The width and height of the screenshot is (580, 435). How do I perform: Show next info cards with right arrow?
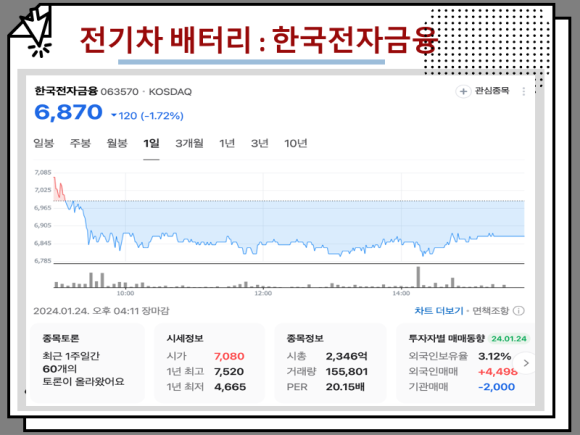(526, 363)
